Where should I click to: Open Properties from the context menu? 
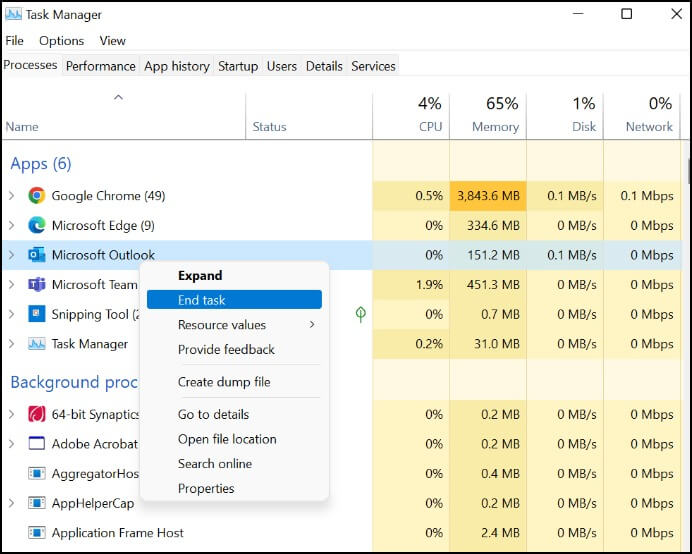click(234, 488)
